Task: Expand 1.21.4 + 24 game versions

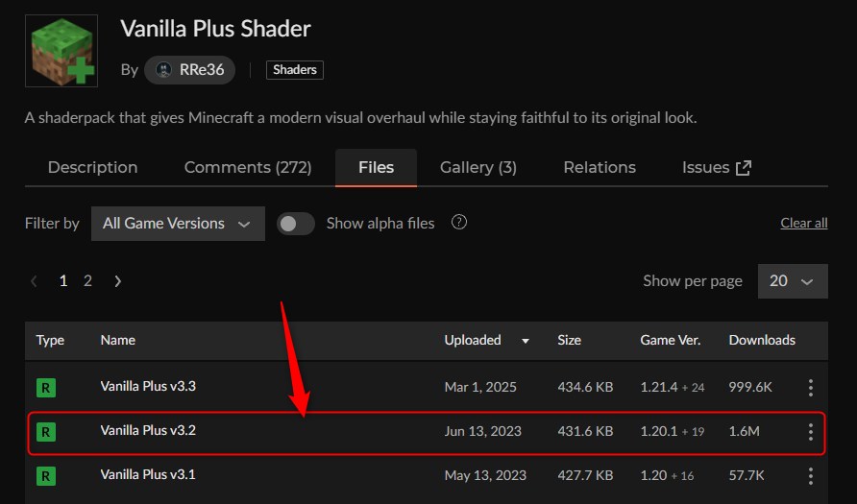Action: (x=673, y=387)
